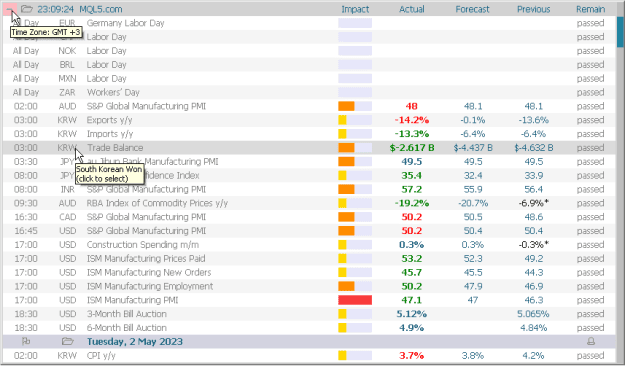Click the actual value 47.1

pyautogui.click(x=412, y=300)
